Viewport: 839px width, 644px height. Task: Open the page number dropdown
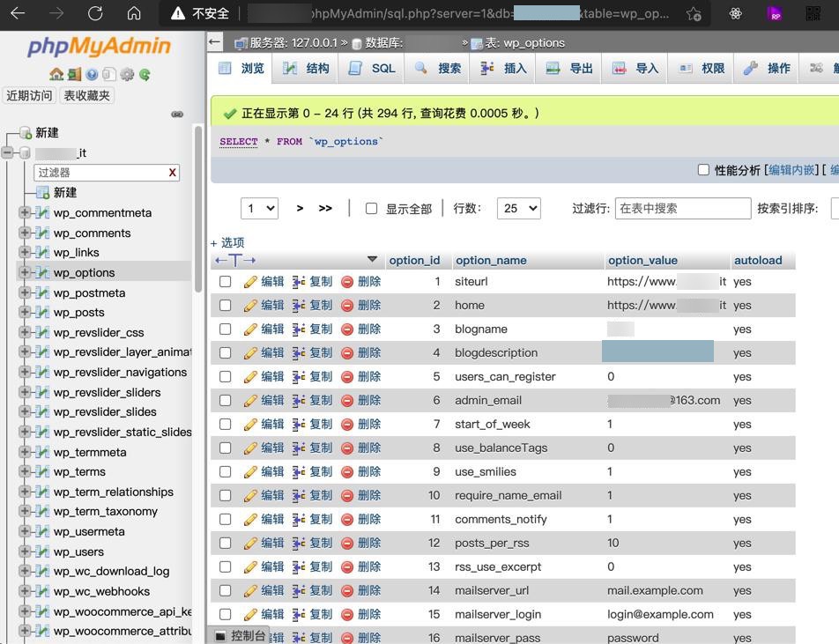click(259, 208)
